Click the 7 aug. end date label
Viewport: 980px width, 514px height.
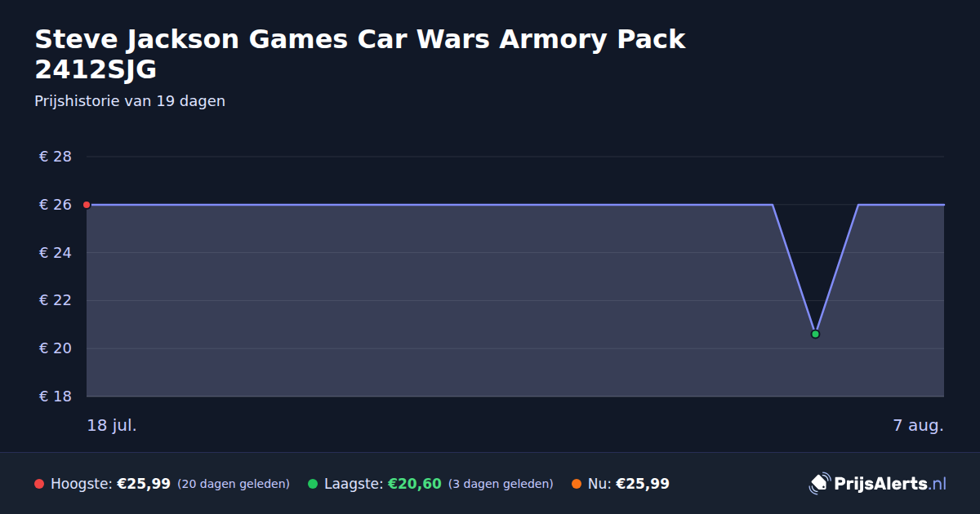pos(918,426)
